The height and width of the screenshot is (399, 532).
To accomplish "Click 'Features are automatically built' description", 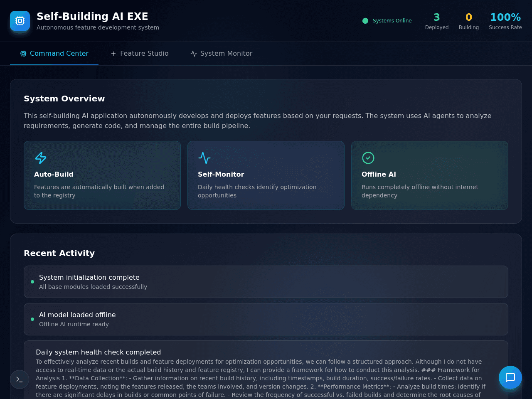I will pyautogui.click(x=99, y=191).
